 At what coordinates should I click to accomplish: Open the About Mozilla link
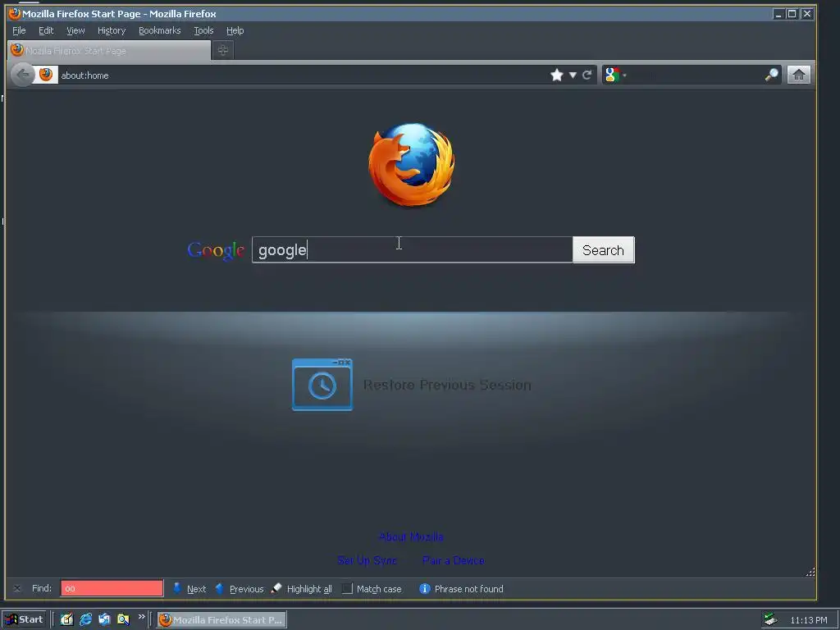(x=411, y=536)
